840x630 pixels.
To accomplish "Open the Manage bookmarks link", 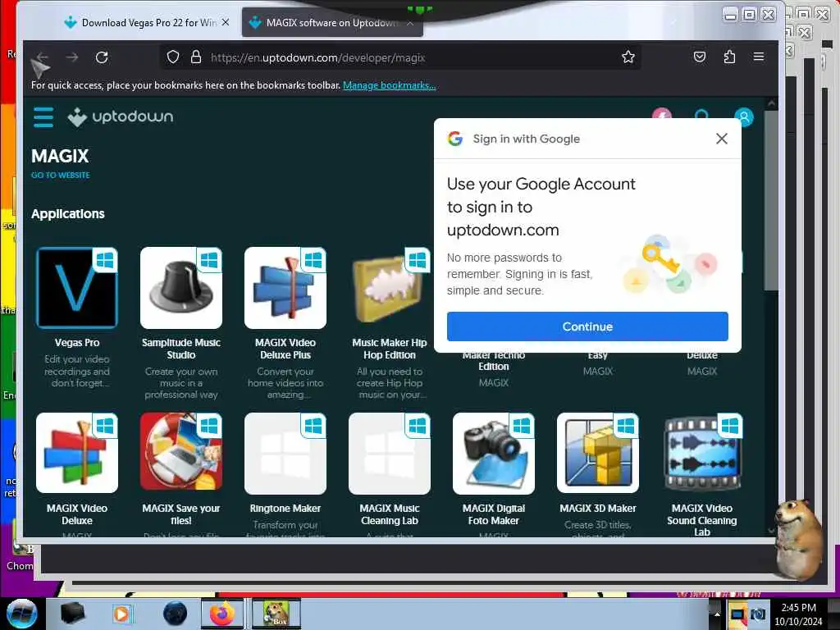I will coord(390,85).
